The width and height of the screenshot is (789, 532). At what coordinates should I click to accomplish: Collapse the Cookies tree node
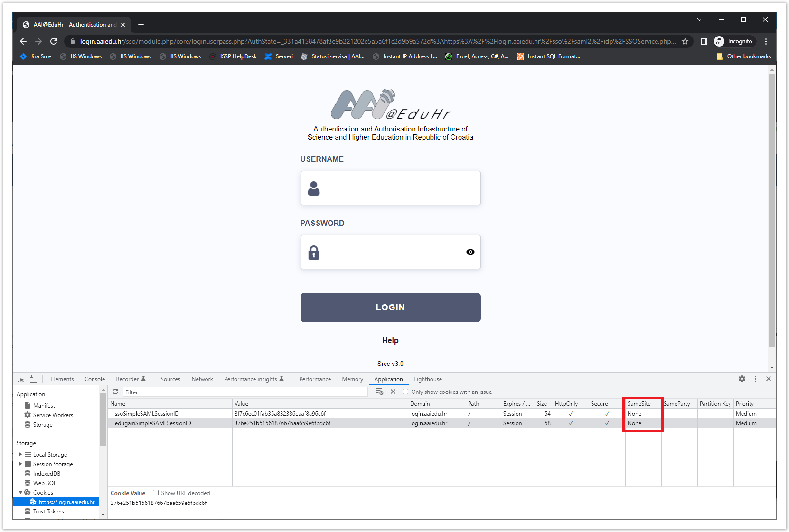tap(20, 493)
